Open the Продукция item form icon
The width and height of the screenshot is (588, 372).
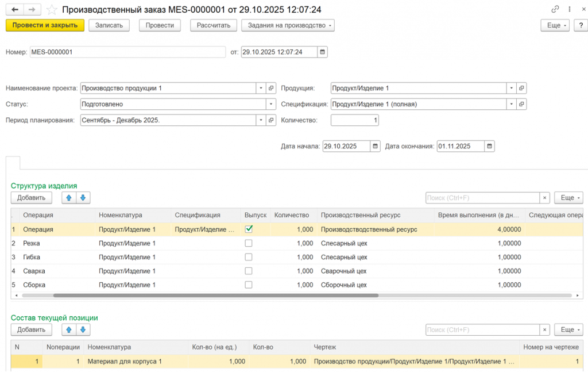tap(521, 89)
